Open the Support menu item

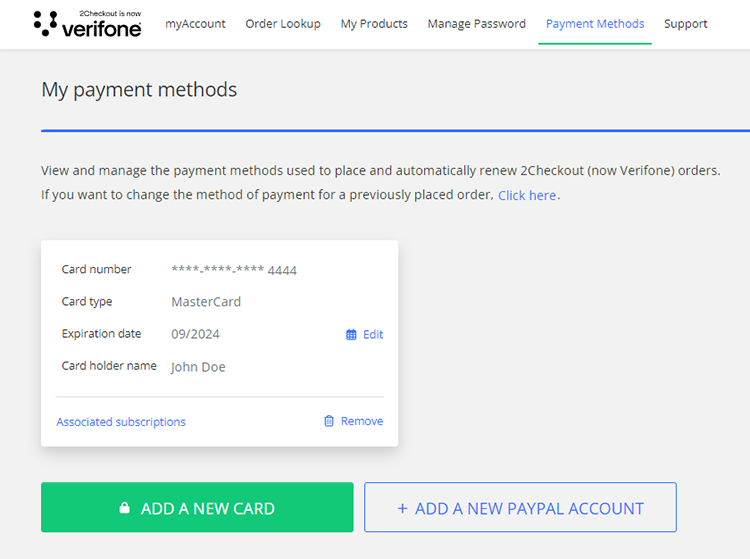point(686,24)
